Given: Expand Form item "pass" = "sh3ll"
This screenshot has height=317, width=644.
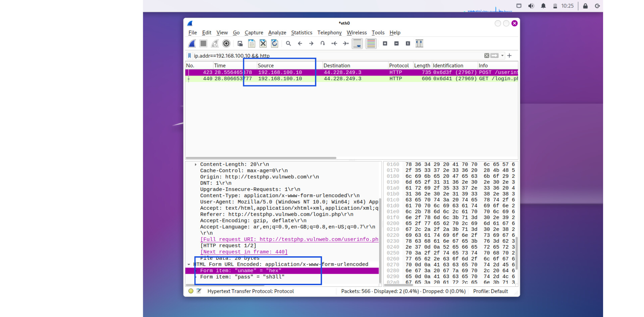Looking at the screenshot, I should click(x=196, y=277).
